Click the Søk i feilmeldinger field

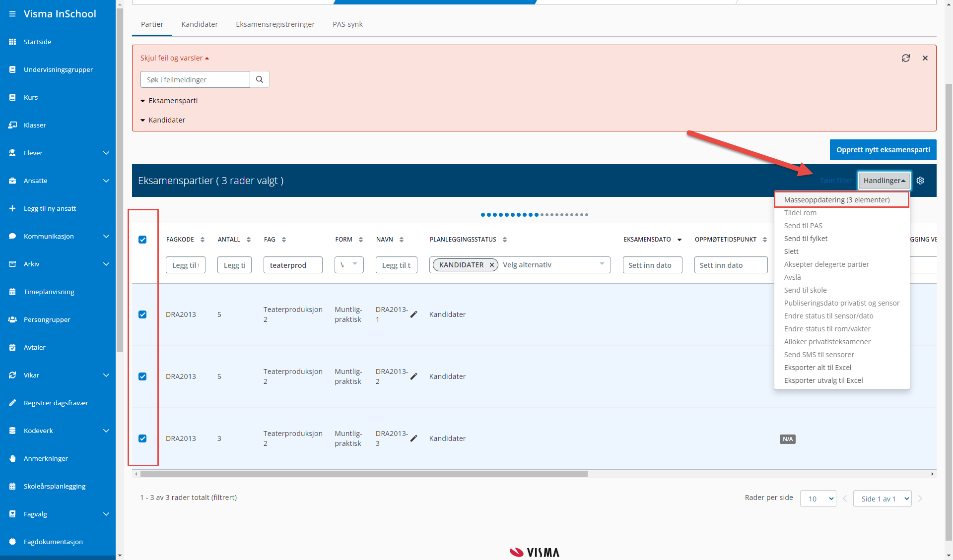pyautogui.click(x=195, y=79)
